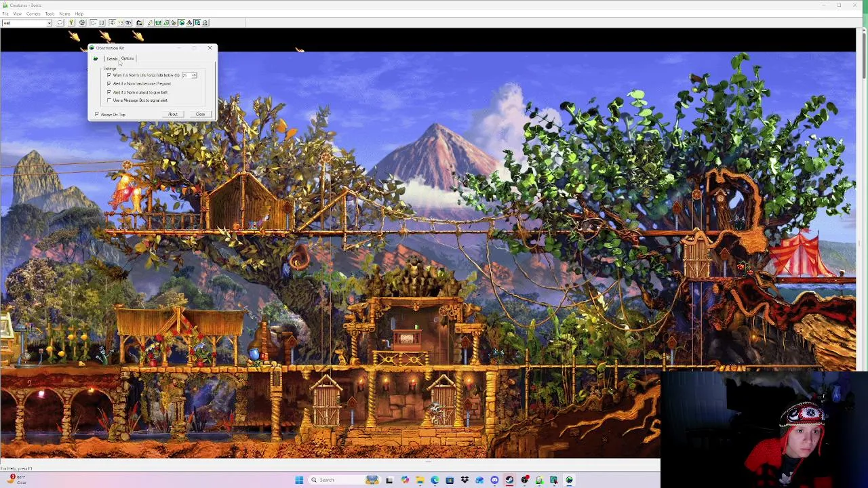Expand the toolbar combo box dropdown arrow
Viewport: 868px width, 488px height.
pyautogui.click(x=49, y=23)
